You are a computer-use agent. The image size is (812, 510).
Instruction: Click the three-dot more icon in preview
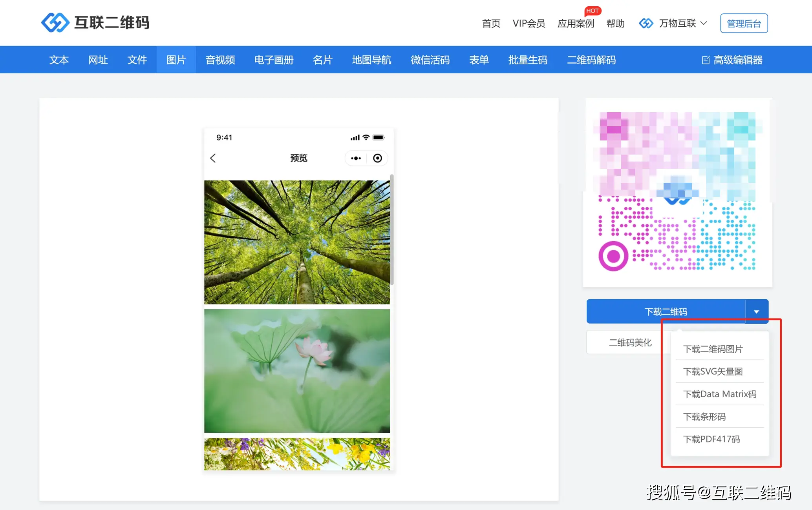(x=356, y=158)
